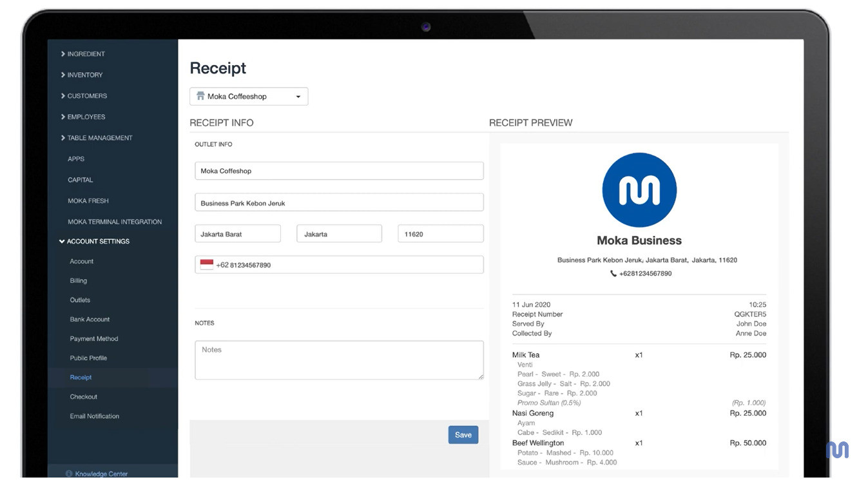Image resolution: width=868 pixels, height=493 pixels.
Task: Open Table Management in the sidebar
Action: (99, 138)
